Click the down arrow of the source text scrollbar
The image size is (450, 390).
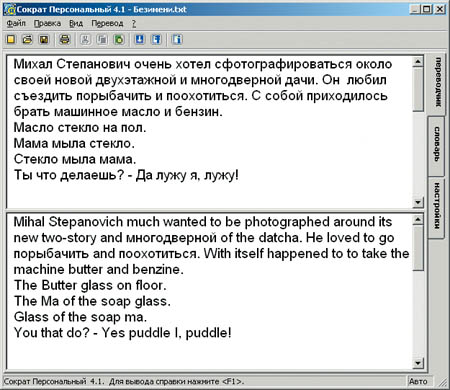click(x=418, y=202)
